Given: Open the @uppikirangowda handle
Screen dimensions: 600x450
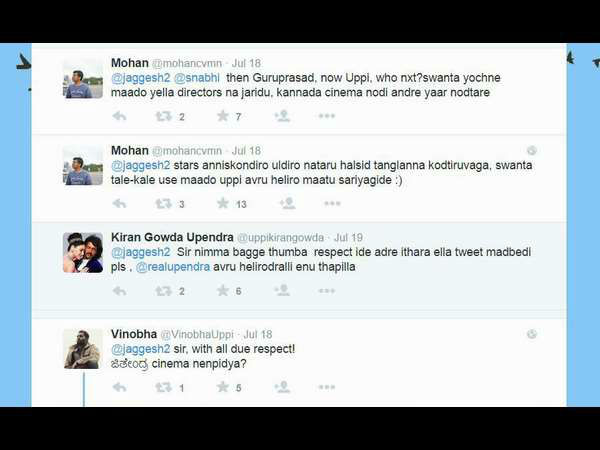Looking at the screenshot, I should (280, 238).
